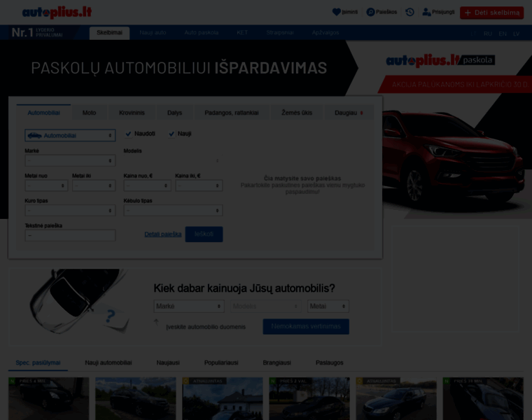The width and height of the screenshot is (532, 420).
Task: Switch language to EN
Action: pos(503,34)
